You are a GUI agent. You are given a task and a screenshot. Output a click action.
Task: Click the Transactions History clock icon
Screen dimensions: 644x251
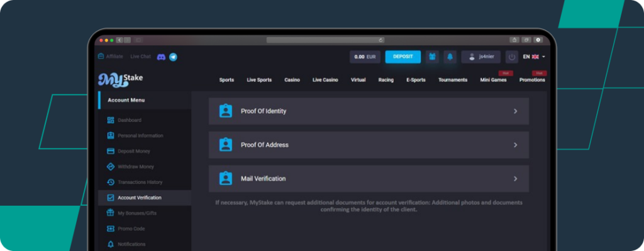(111, 182)
